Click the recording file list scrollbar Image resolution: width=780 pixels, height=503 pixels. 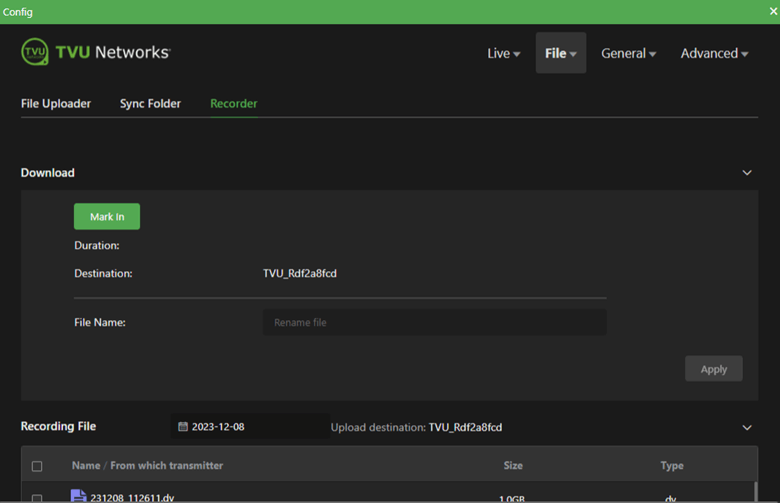click(756, 492)
